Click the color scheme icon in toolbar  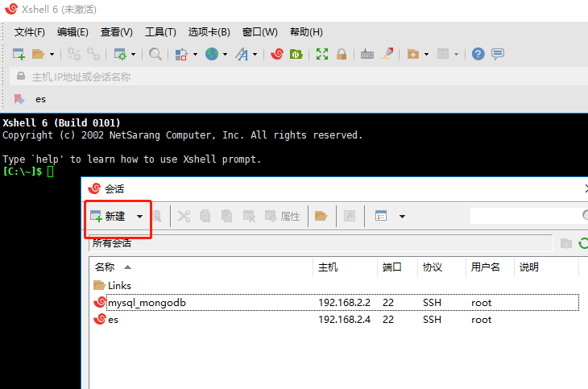tap(181, 54)
